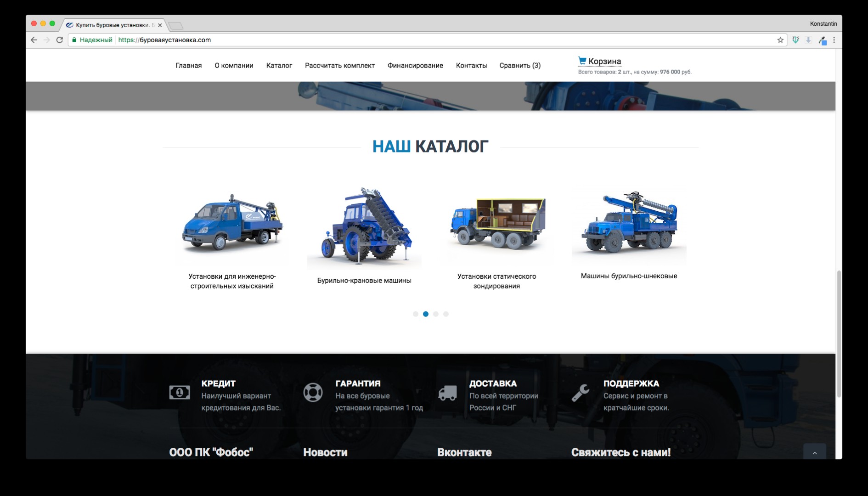Select fourth carousel dot

coord(446,314)
